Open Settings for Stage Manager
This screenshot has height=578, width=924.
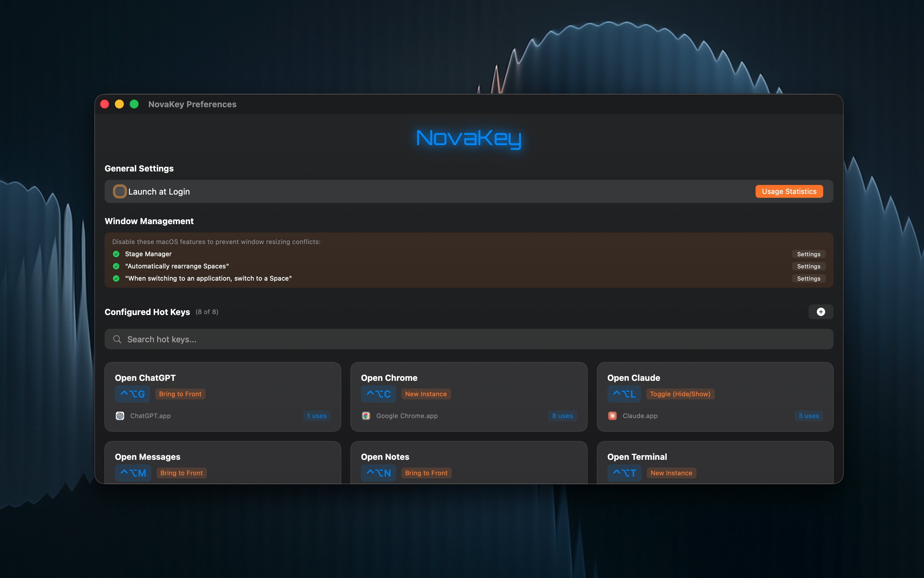[x=808, y=254]
